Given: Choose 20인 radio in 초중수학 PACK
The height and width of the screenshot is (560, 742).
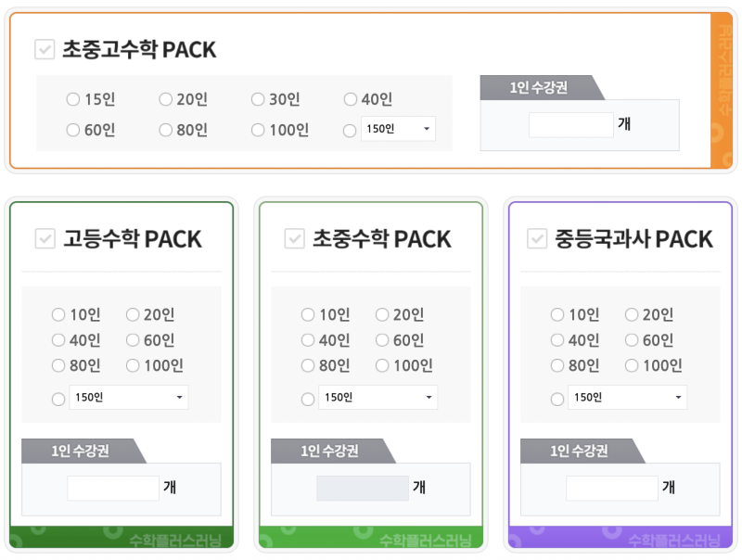Looking at the screenshot, I should (382, 314).
